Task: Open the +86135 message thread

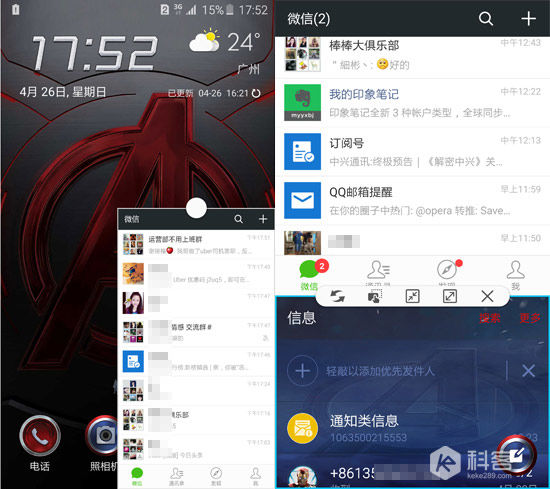Action: [x=412, y=474]
